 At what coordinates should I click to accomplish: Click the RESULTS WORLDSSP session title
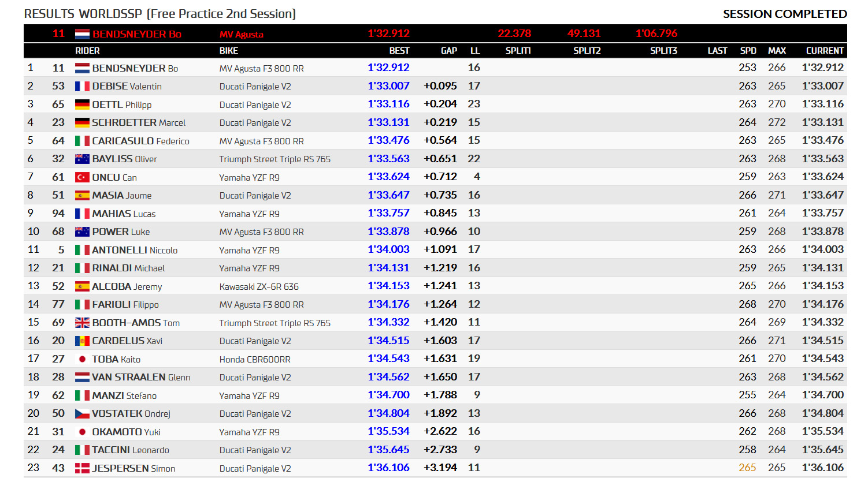pos(160,14)
